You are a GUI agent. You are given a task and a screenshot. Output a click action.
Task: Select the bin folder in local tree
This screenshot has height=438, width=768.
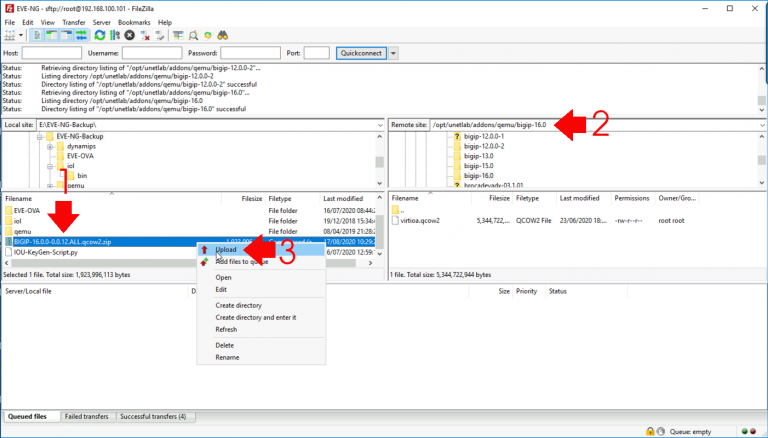(x=82, y=176)
